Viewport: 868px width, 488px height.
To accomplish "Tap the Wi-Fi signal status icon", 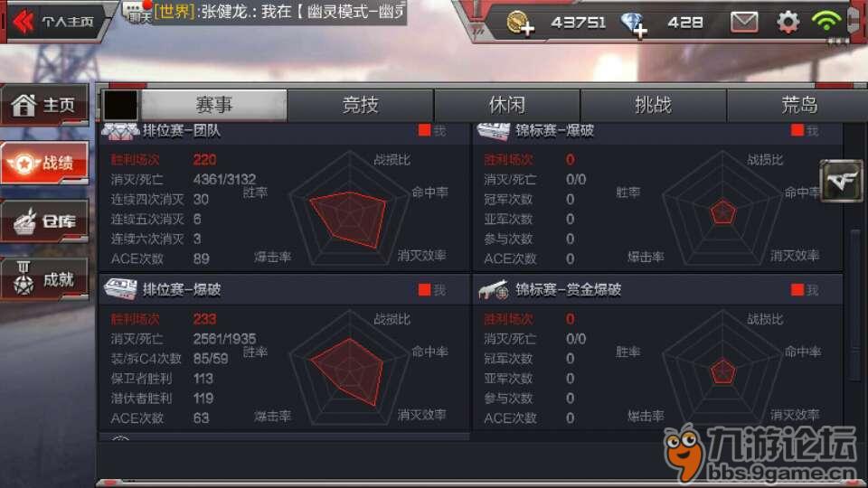I will coord(826,21).
